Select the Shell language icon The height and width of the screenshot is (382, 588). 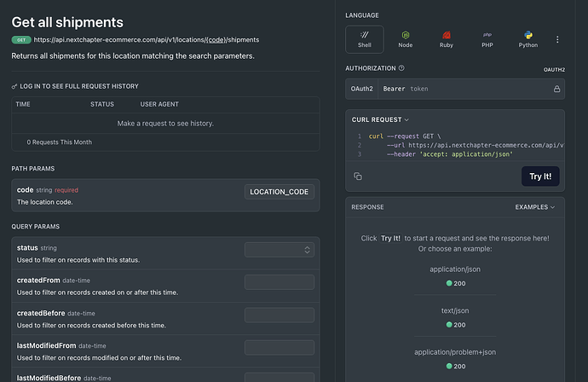364,39
